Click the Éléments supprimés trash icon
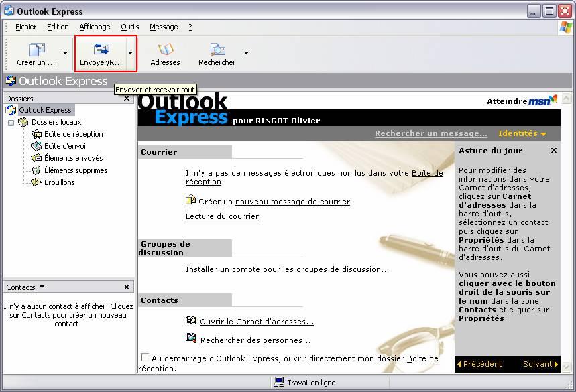 point(36,170)
